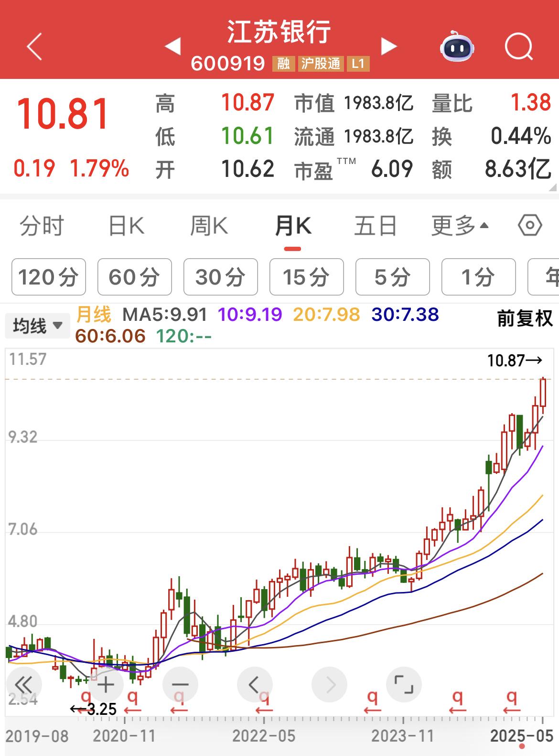Open stock search magnifier
The height and width of the screenshot is (756, 559).
coord(519,46)
